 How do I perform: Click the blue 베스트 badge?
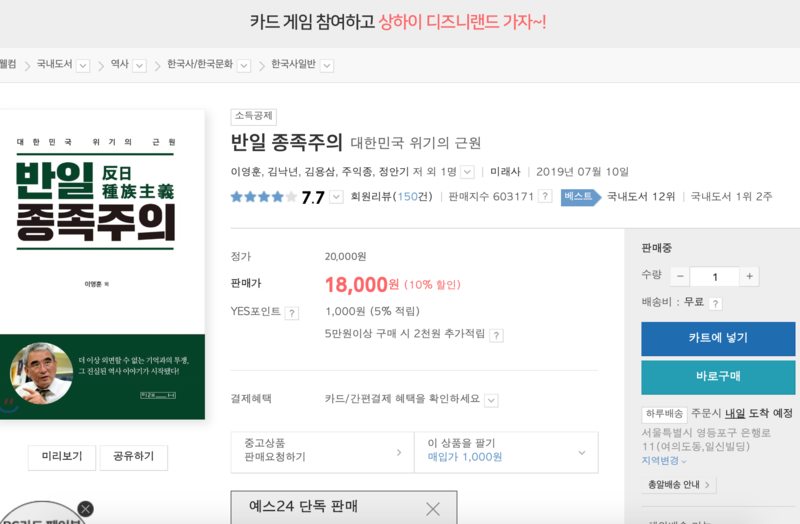[x=581, y=197]
